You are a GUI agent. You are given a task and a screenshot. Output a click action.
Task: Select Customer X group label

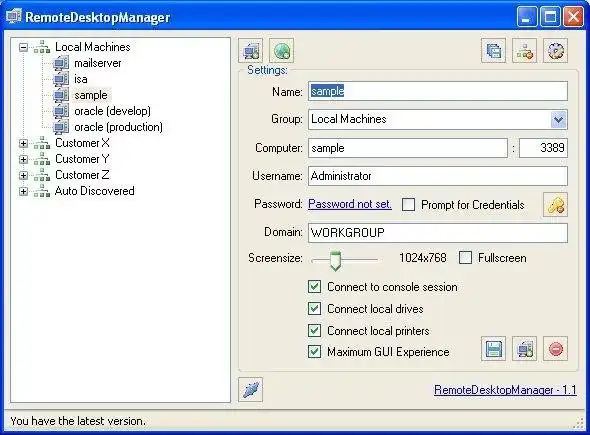click(82, 143)
